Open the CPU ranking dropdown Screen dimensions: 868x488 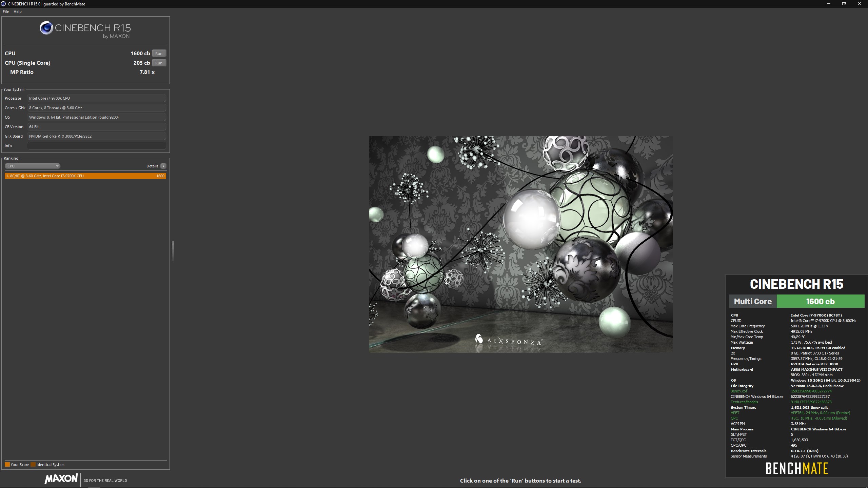33,166
